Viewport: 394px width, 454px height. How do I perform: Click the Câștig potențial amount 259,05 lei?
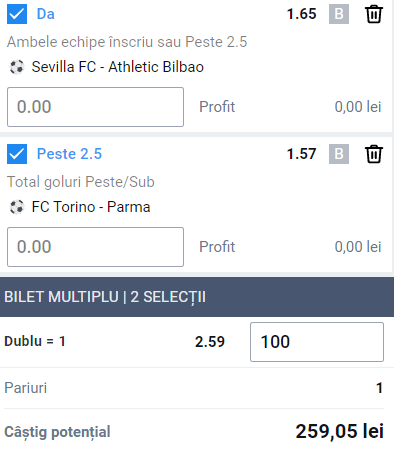click(x=340, y=431)
